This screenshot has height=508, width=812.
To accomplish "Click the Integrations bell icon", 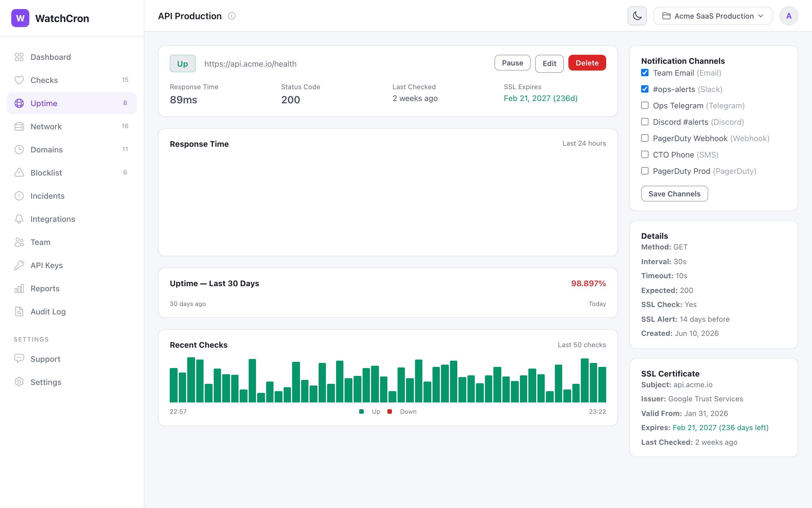I will (19, 219).
